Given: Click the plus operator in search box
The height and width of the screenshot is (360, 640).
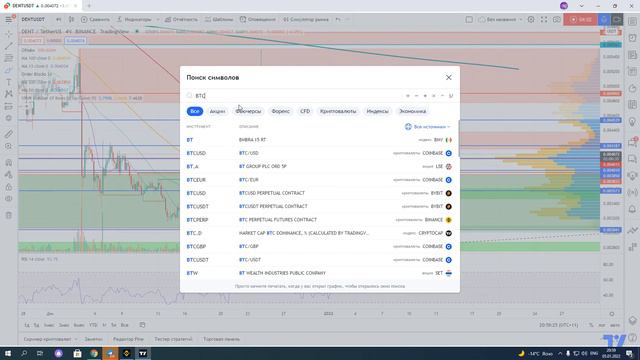Looking at the screenshot, I should click(x=425, y=96).
